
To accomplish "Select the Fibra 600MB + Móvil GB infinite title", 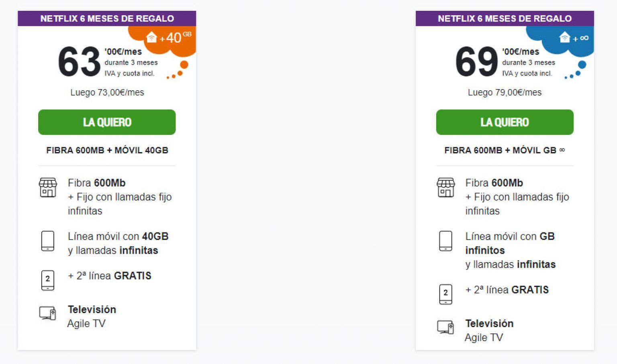I will tap(505, 150).
